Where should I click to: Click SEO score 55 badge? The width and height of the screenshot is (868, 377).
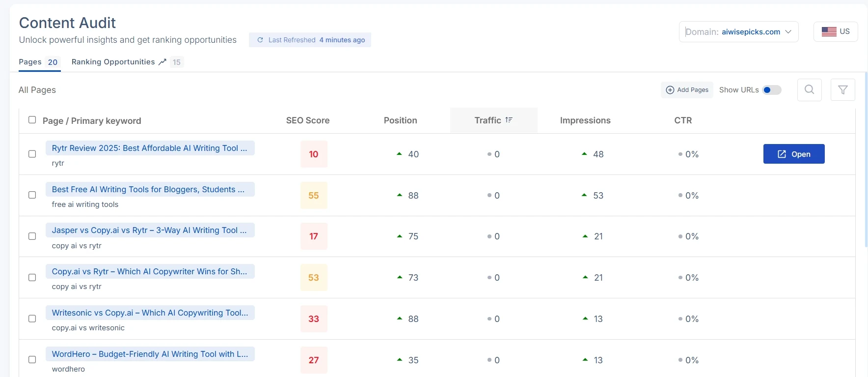tap(314, 195)
